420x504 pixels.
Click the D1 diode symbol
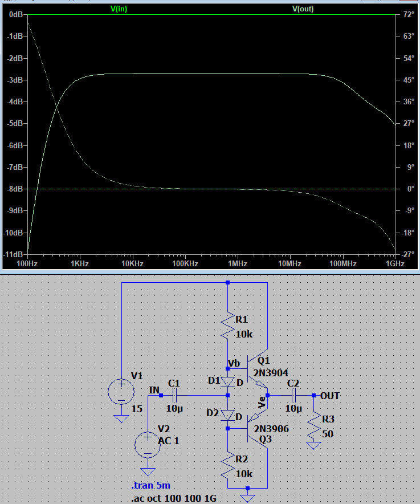[x=228, y=381]
